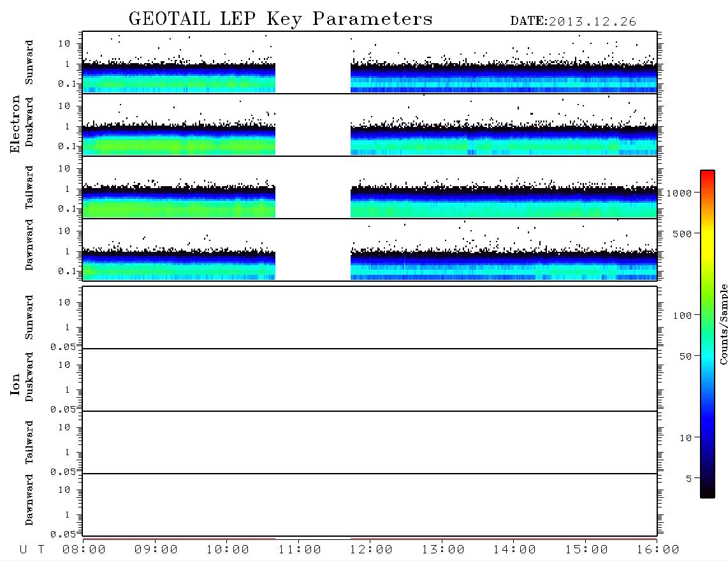The width and height of the screenshot is (728, 561).
Task: Click the Electron Sunward panel label
Action: (x=29, y=62)
